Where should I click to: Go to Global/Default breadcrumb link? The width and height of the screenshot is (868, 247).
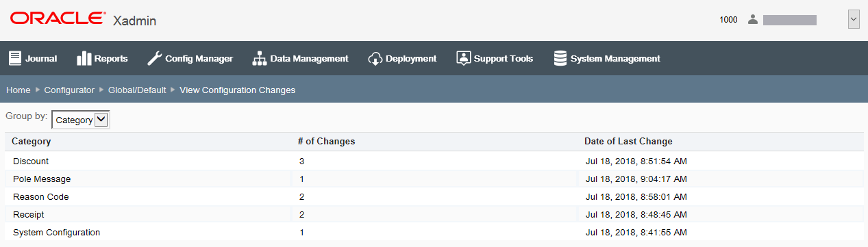(137, 90)
